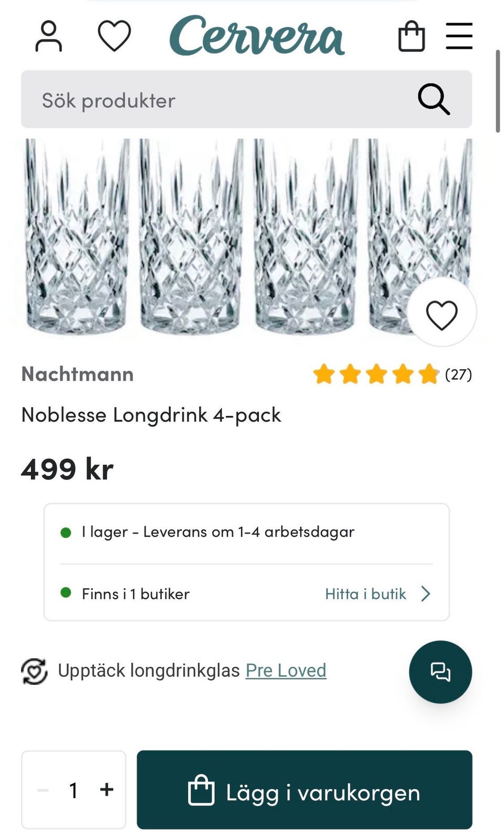504x838 pixels.
Task: Expand the store finder chevron arrow
Action: point(426,594)
